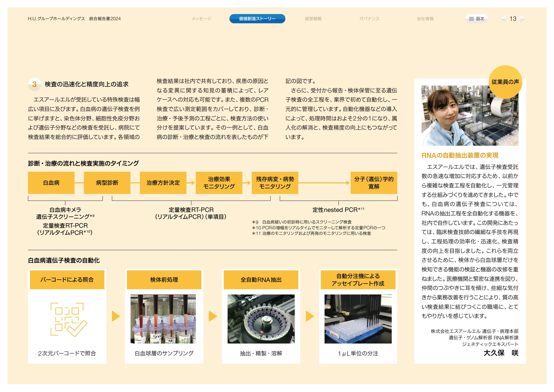This screenshot has width=554, height=392.
Task: Click the blood tube sampling photo
Action: pyautogui.click(x=163, y=319)
